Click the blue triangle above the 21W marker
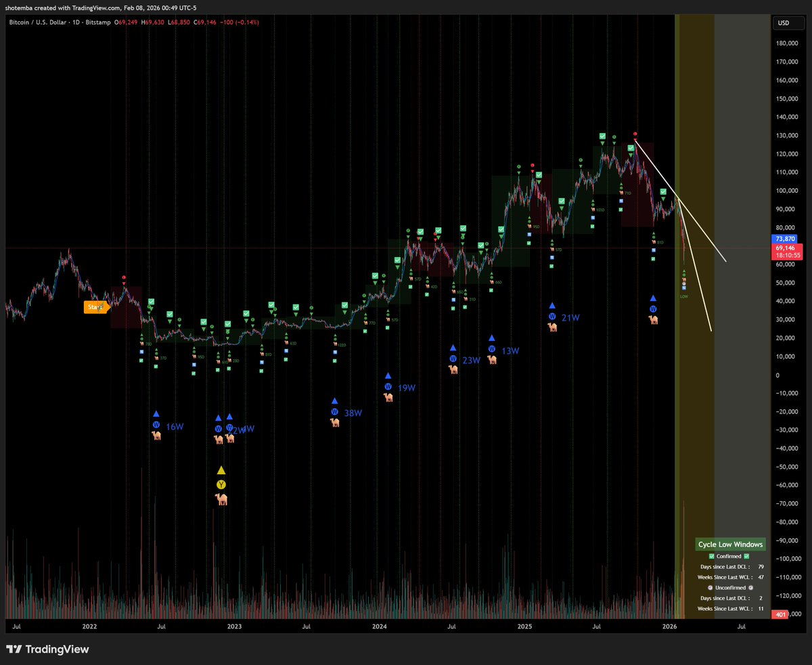This screenshot has width=812, height=665. click(552, 306)
